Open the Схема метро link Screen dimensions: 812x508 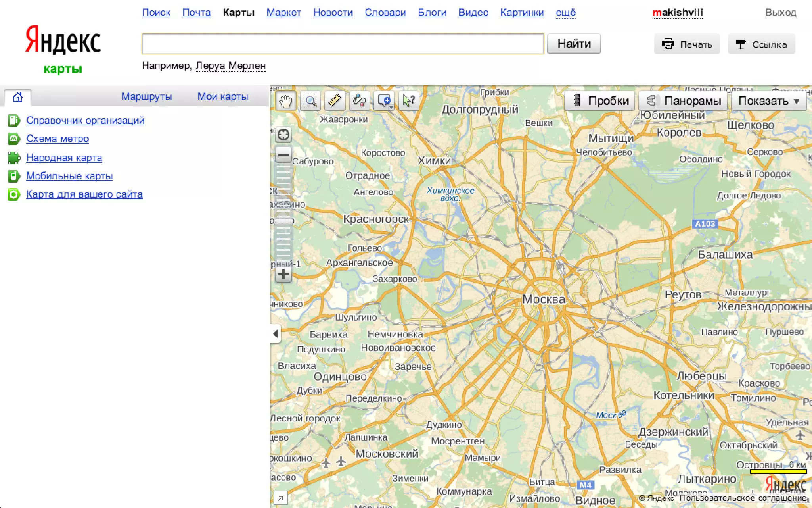pos(57,139)
